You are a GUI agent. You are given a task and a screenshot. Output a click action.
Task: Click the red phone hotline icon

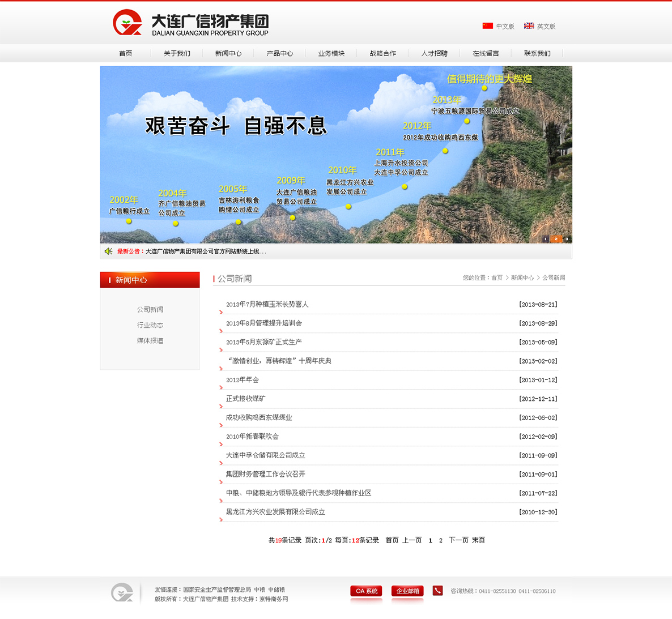pyautogui.click(x=437, y=591)
